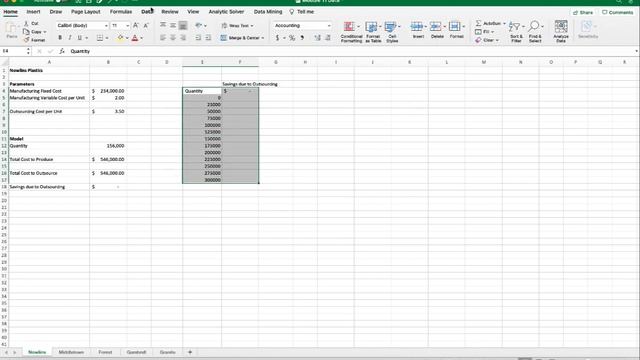Open the font size 11 dropdown
Screen dimensions: 640x360
pyautogui.click(x=127, y=26)
